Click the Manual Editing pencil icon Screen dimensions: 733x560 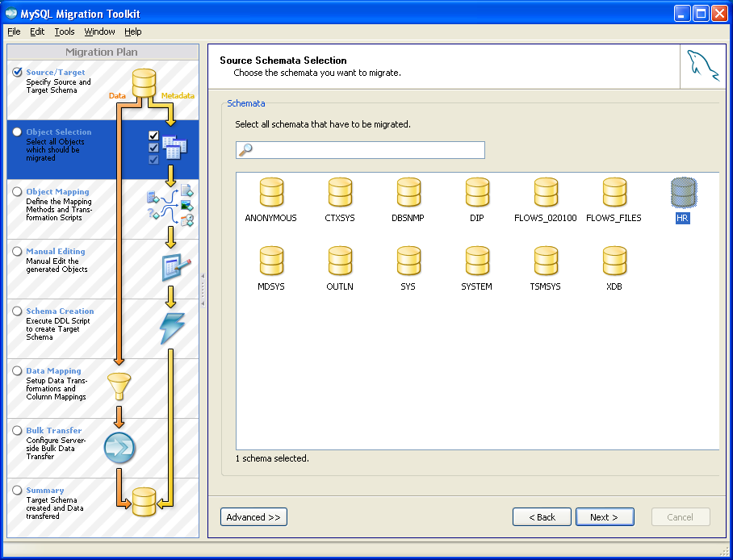[176, 267]
